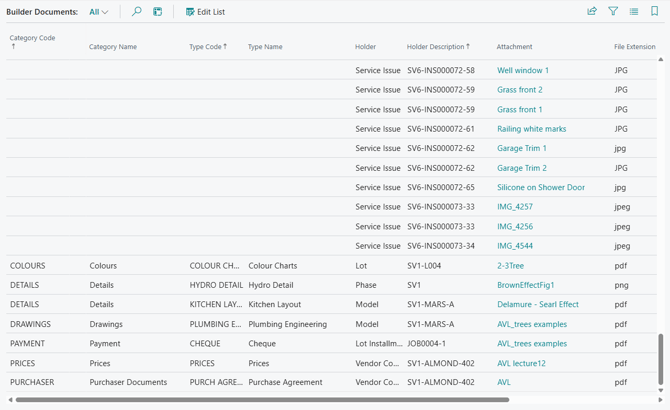Viewport: 670px width, 410px height.
Task: Sort by Holder Description column header
Action: click(438, 47)
